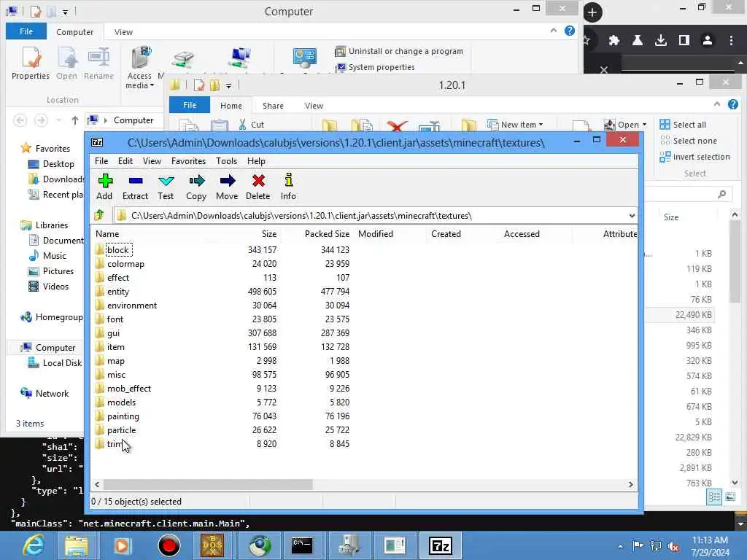Open the Info tool in 7-Zip

click(x=288, y=187)
